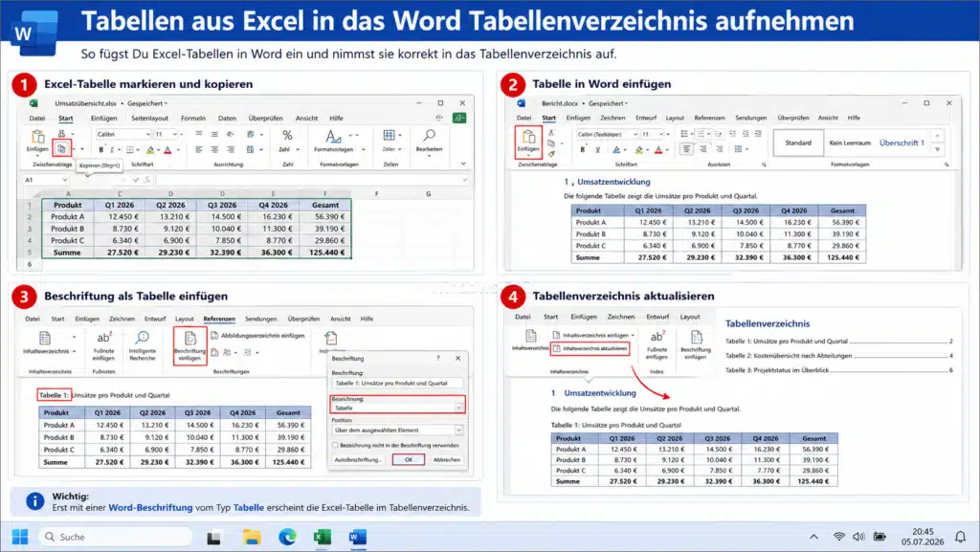Screen dimensions: 980x552
Task: Open Sendungen tab in Bericht.docx window
Action: [x=750, y=118]
